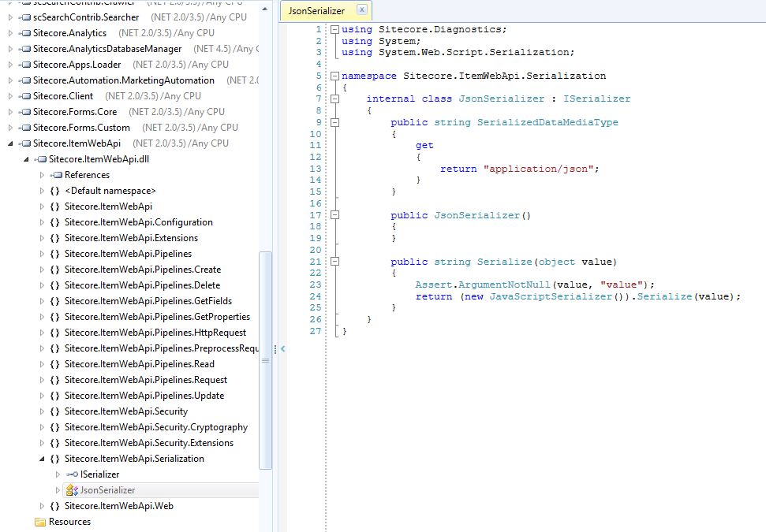Click the Sitecore.Forms.Core assembly icon
Viewport: 766px width, 532px height.
point(25,112)
